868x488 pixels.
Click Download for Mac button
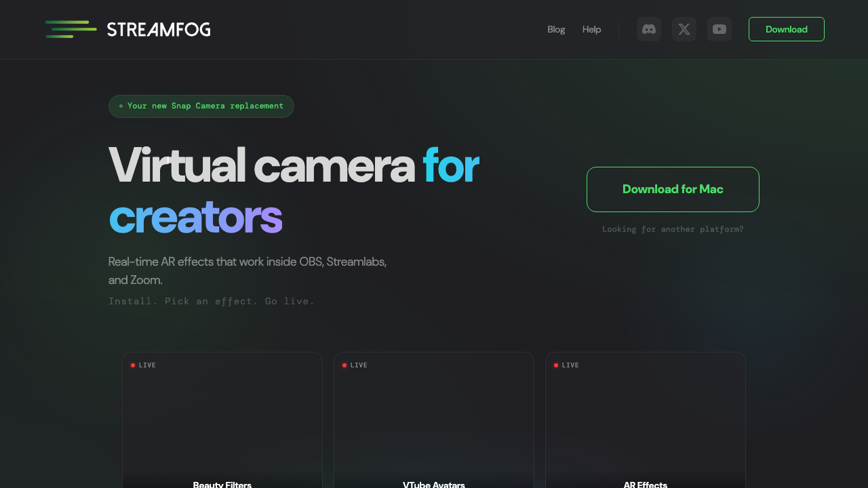pos(673,189)
